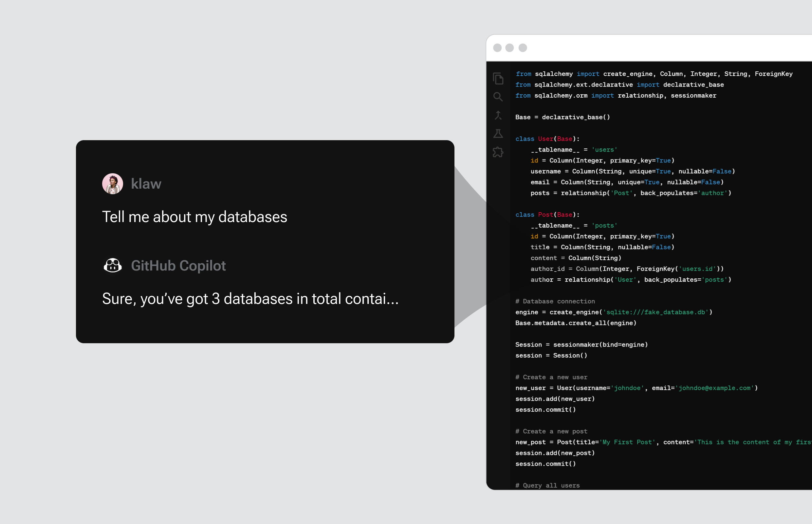The image size is (812, 524).
Task: Click the posts relationship('Post') line
Action: (631, 193)
